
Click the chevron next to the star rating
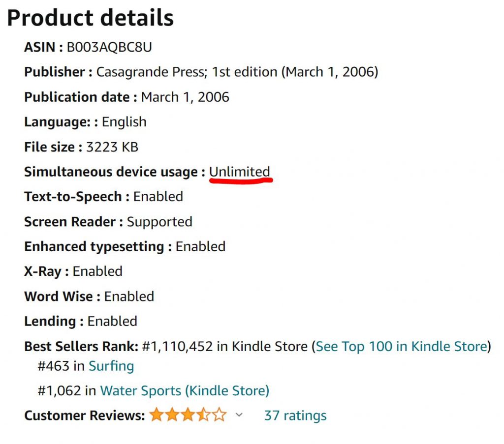[x=240, y=415]
